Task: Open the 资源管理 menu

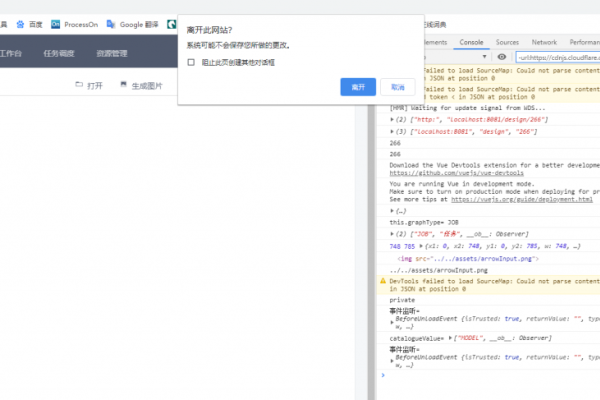Action: pos(112,53)
